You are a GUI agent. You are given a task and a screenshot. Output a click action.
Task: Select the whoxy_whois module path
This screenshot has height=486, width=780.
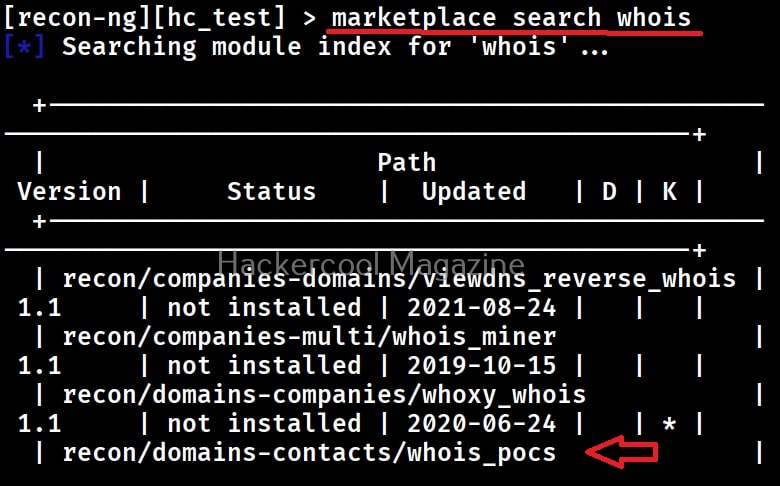click(324, 394)
